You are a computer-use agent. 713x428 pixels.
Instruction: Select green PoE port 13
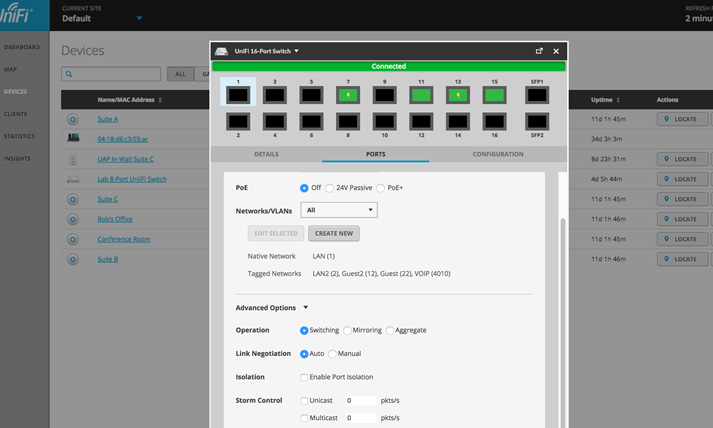click(458, 96)
